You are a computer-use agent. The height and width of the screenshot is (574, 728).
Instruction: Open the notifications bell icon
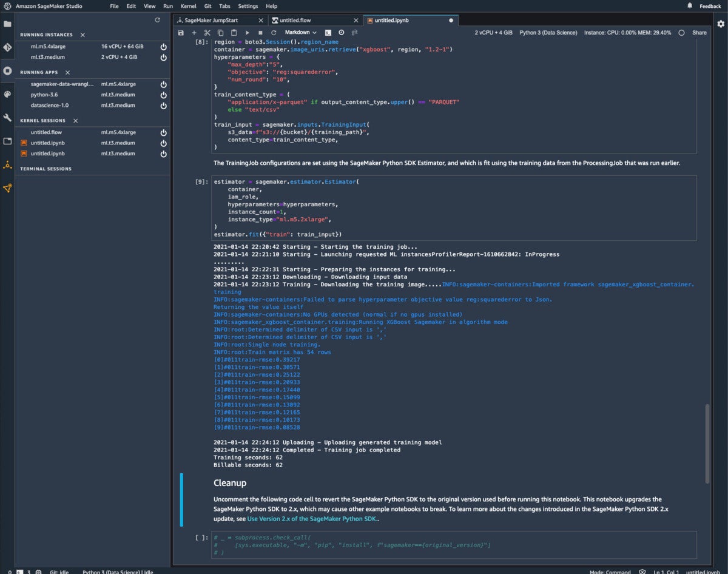tap(690, 5)
